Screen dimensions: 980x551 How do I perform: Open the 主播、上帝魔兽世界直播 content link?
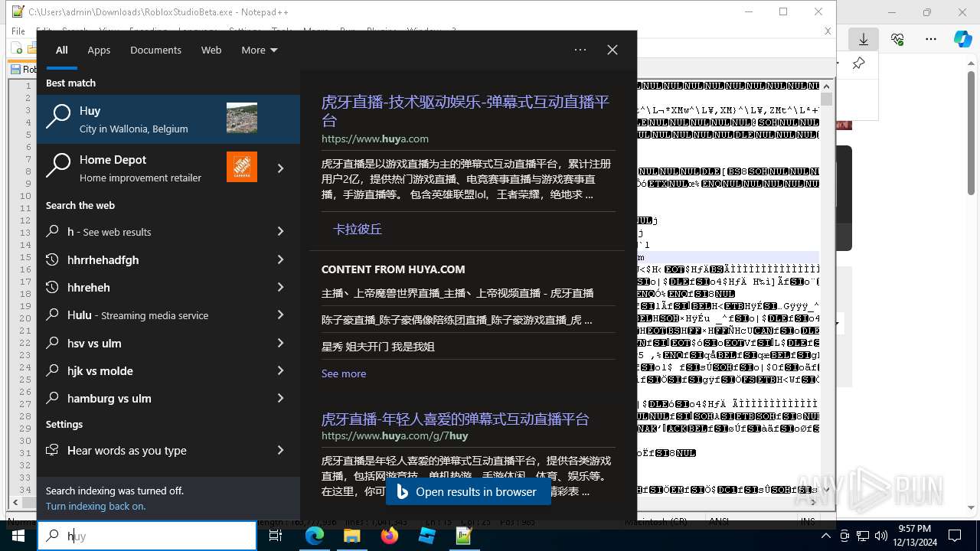tap(458, 293)
